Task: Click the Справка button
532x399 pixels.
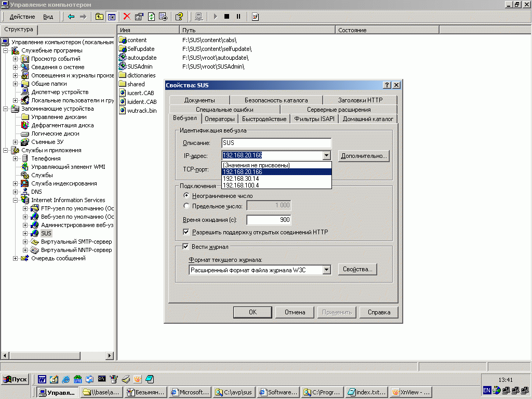Action: point(379,312)
